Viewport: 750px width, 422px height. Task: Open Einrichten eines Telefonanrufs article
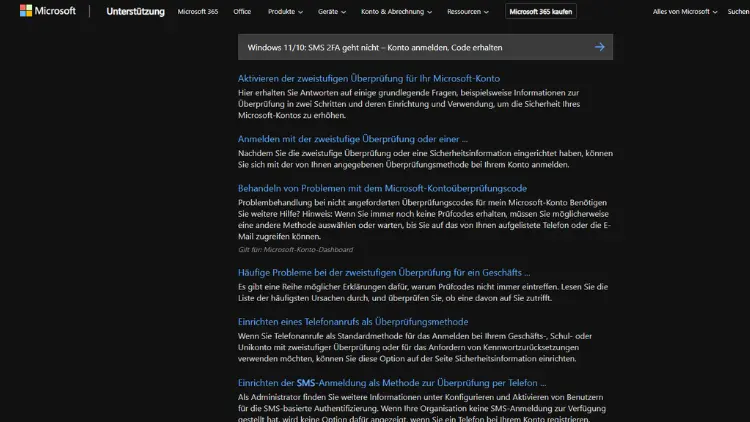352,322
